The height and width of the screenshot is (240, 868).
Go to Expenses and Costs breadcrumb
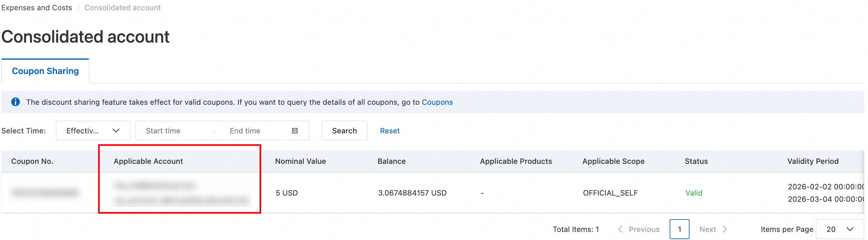click(x=36, y=7)
